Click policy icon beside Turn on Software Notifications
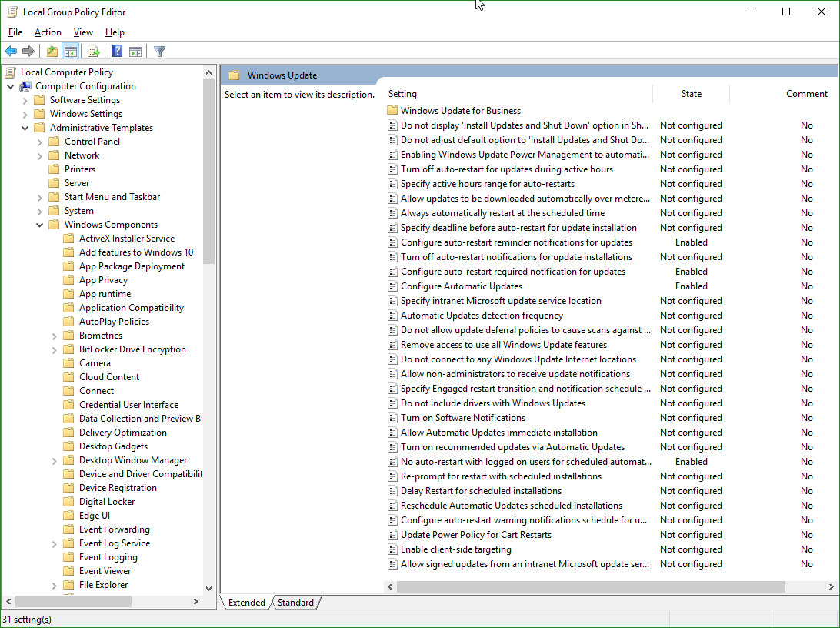The image size is (840, 628). coord(392,418)
